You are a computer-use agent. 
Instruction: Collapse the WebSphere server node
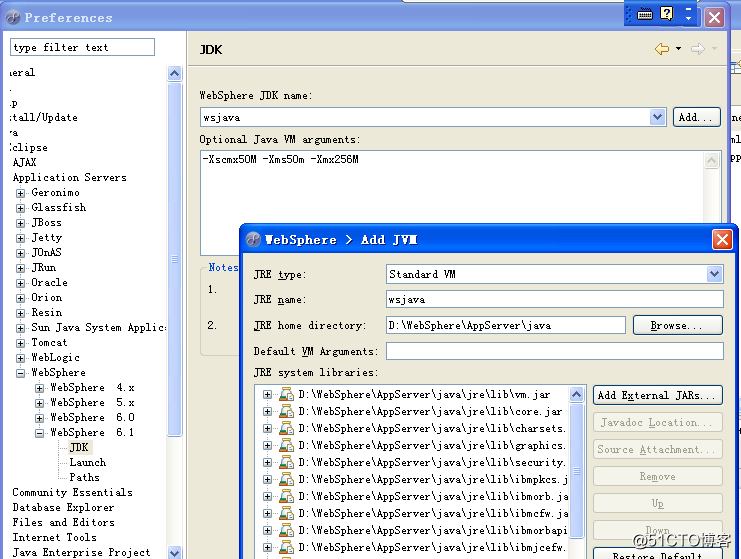point(20,373)
